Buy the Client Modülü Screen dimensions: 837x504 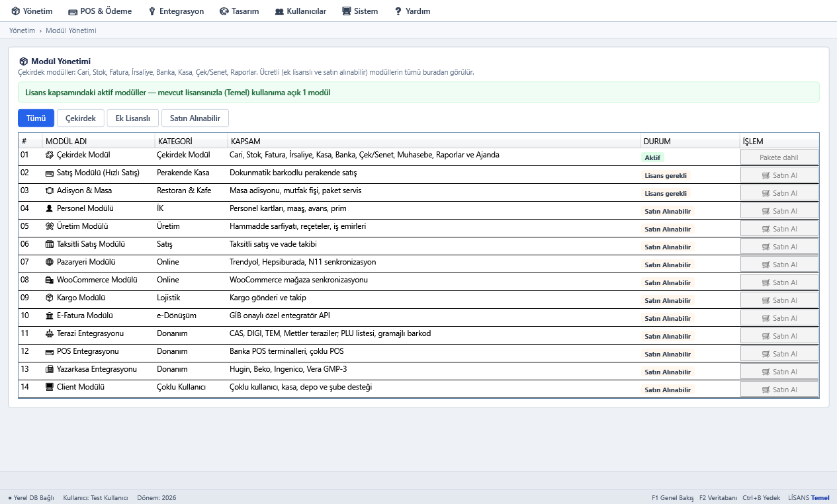(x=779, y=390)
